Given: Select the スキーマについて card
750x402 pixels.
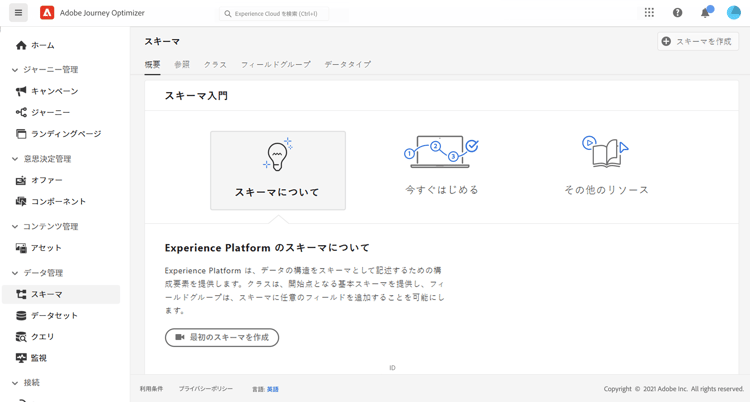Looking at the screenshot, I should 278,170.
